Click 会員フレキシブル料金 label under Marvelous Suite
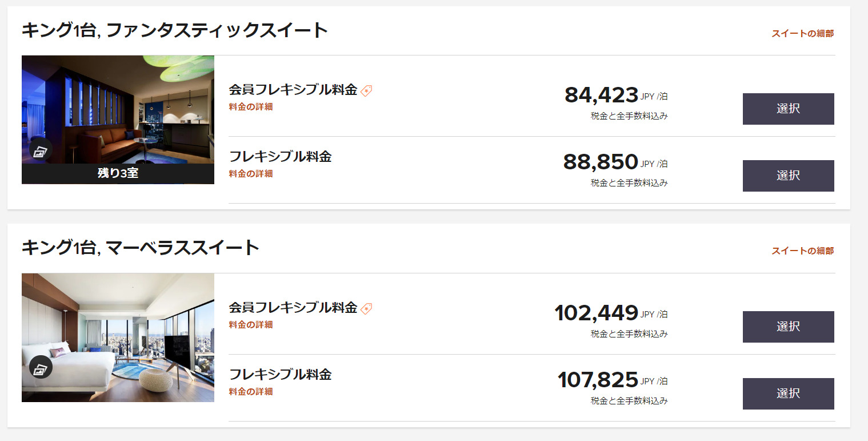 (x=293, y=308)
